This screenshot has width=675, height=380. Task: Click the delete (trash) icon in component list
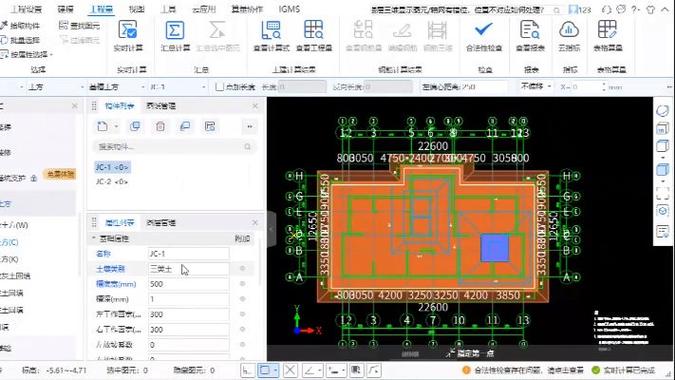[160, 126]
